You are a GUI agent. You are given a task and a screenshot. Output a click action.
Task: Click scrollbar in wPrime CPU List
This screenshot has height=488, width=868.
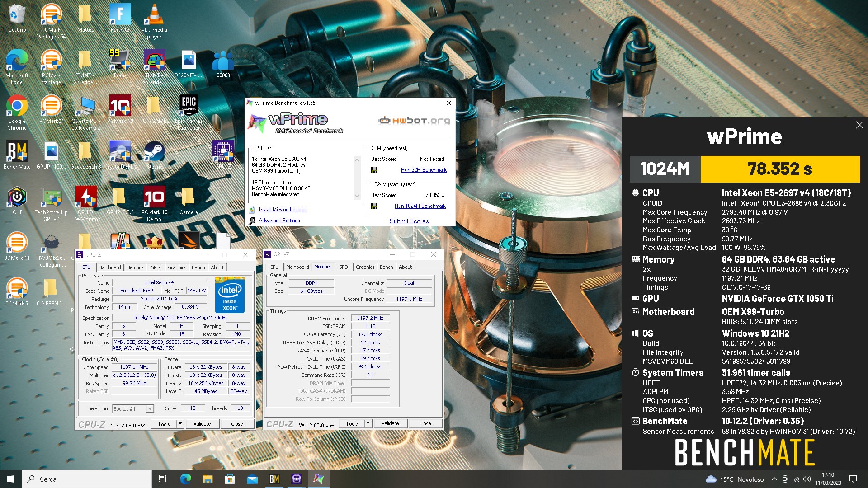[357, 178]
